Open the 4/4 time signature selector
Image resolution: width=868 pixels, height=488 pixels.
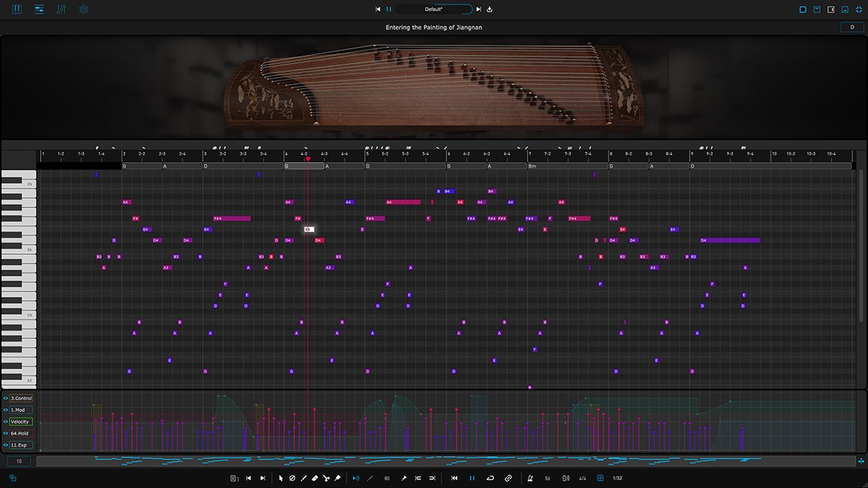[582, 478]
